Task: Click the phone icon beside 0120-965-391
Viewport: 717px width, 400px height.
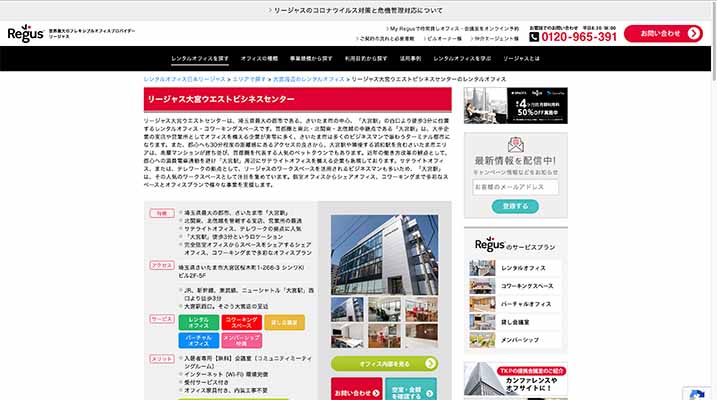Action: point(534,37)
